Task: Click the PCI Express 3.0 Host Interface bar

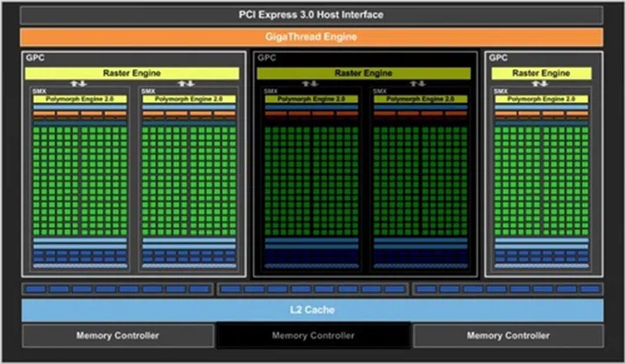Action: [312, 14]
